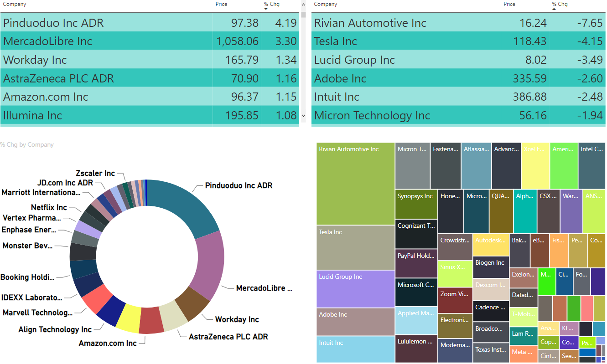Select Rivian Automotive Inc treemap tile
This screenshot has height=364, width=607.
tap(356, 184)
